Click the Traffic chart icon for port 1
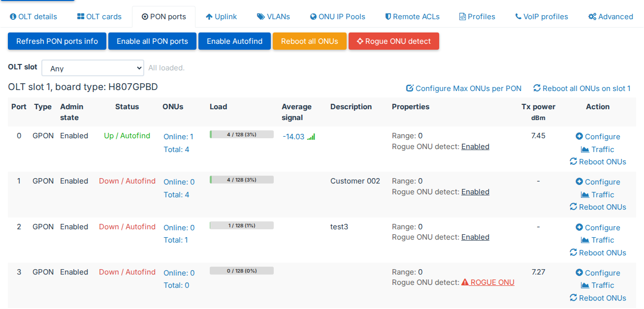Screen dimensions: 644x309 pos(585,194)
